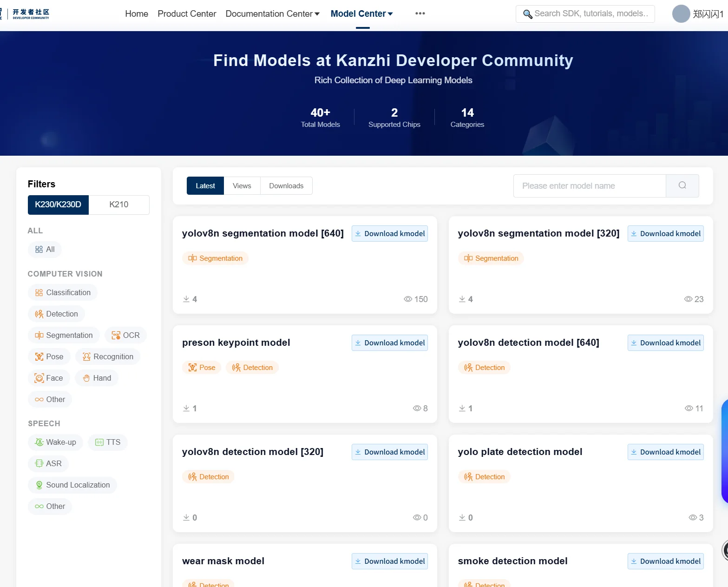The width and height of the screenshot is (728, 587).
Task: Download kmodel for preson keypoint model
Action: tap(390, 343)
